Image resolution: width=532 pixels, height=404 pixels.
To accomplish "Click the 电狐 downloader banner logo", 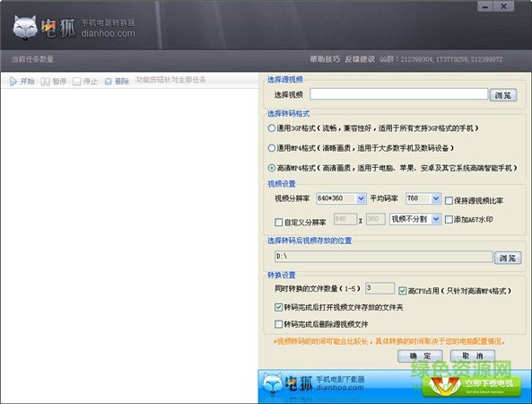I will (x=288, y=384).
